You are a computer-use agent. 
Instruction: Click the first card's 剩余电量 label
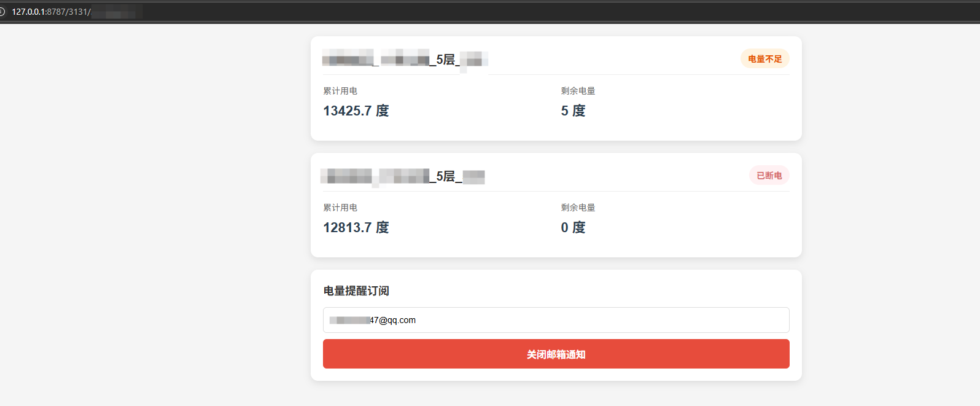point(578,91)
